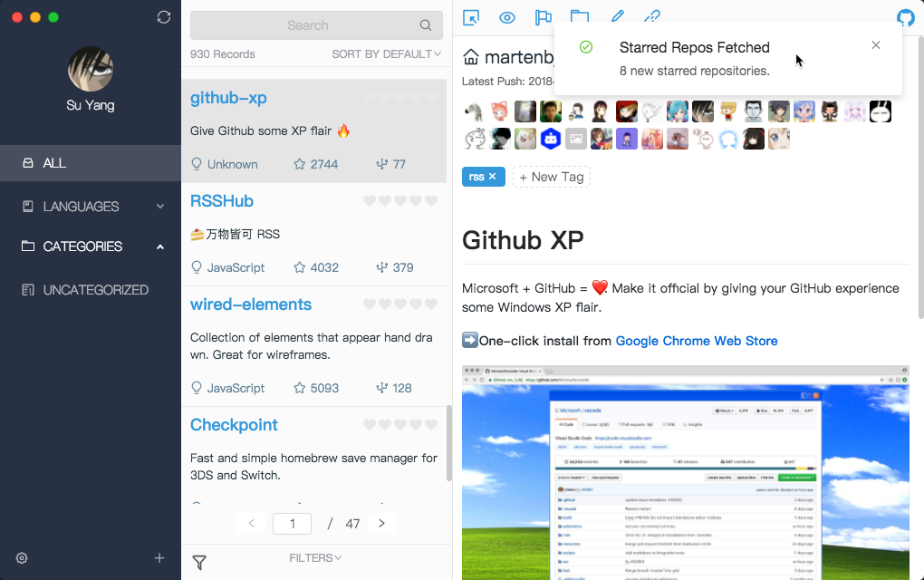The height and width of the screenshot is (580, 924).
Task: Go to next page of records
Action: tap(382, 524)
